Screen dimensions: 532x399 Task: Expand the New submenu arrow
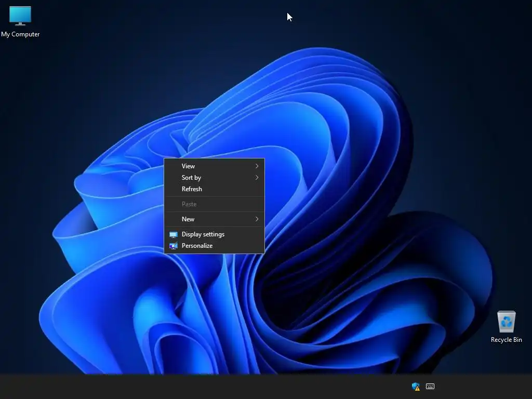click(x=257, y=219)
